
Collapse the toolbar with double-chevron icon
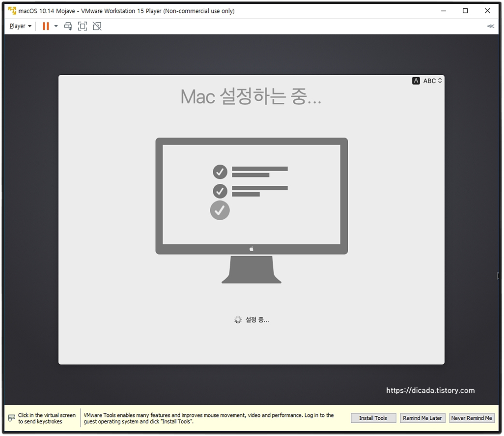tap(491, 26)
